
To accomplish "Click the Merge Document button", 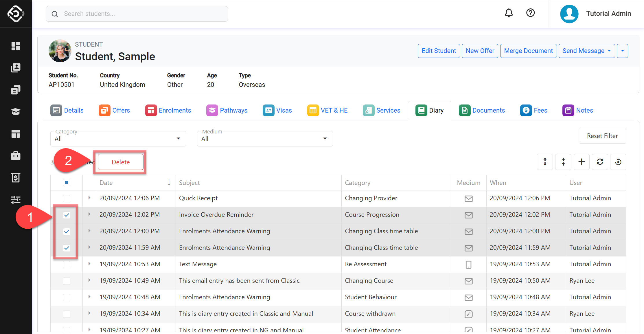I will point(528,51).
